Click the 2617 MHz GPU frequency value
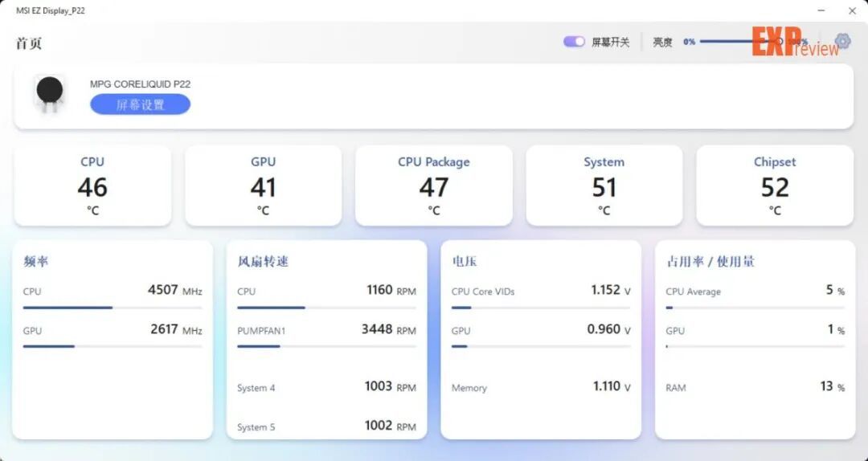The height and width of the screenshot is (461, 868). click(176, 329)
